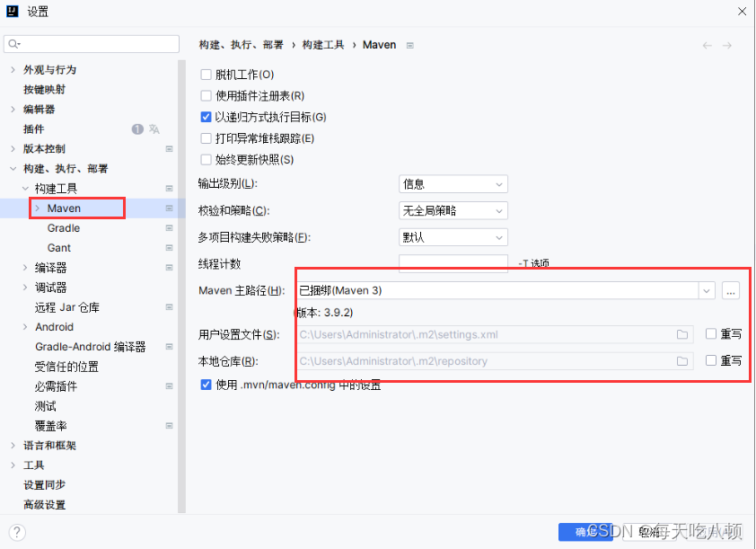Click the 线程计数 input field
Screen dimensions: 756x549
pyautogui.click(x=453, y=263)
